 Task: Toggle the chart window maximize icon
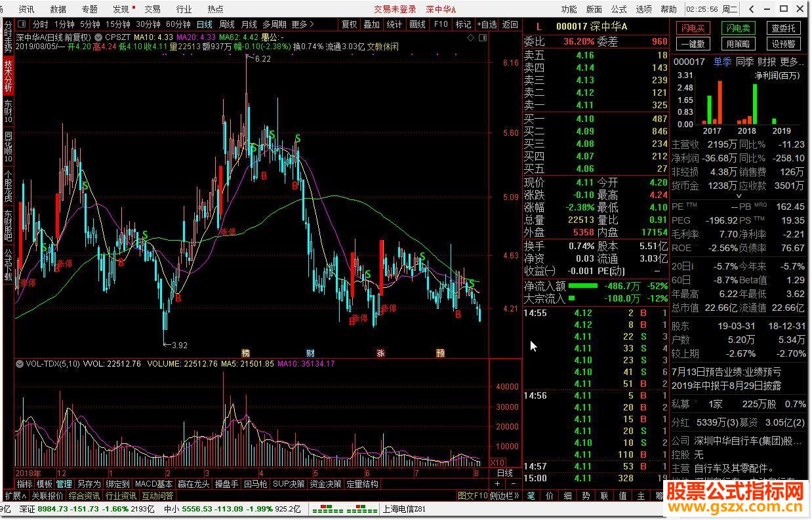pyautogui.click(x=482, y=37)
